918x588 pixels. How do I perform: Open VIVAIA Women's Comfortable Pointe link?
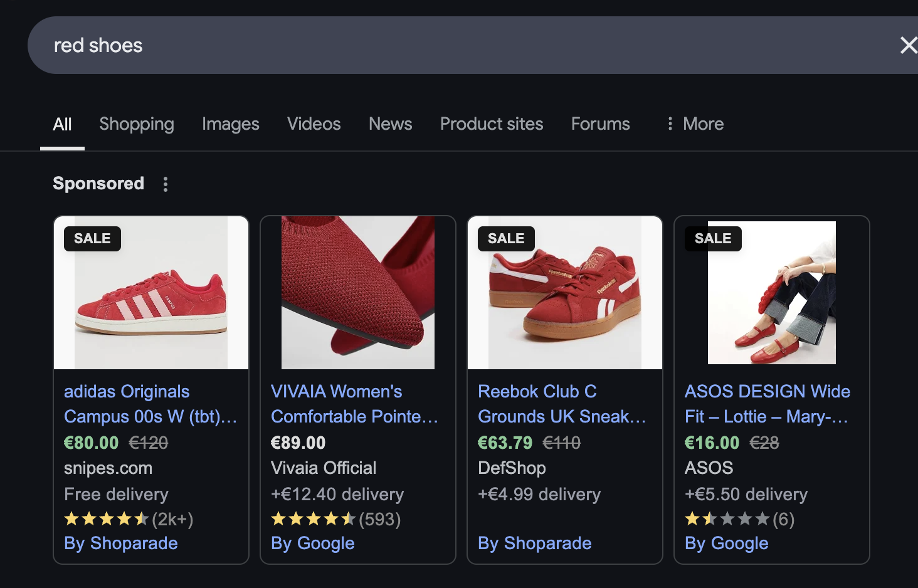[x=354, y=404]
